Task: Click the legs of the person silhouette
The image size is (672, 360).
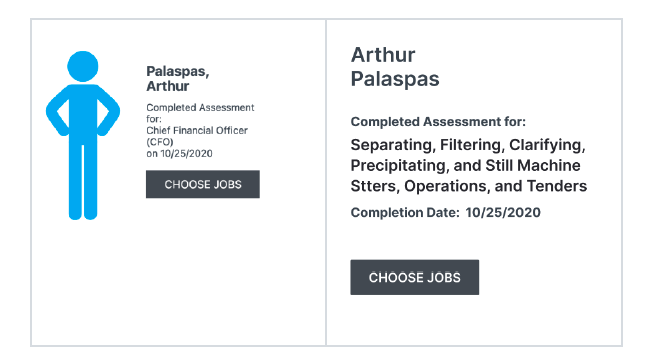Action: pyautogui.click(x=83, y=182)
